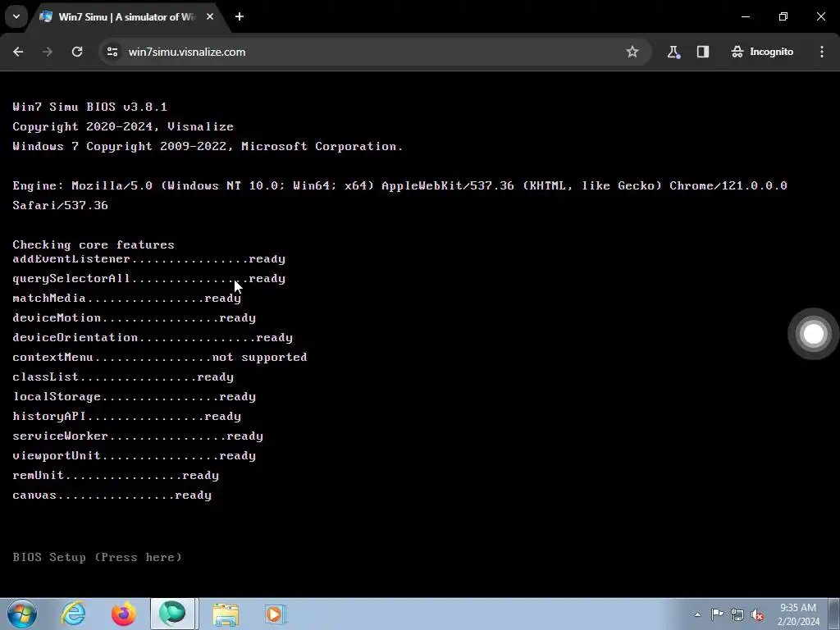Open Chrome three-dot menu
Image resolution: width=840 pixels, height=630 pixels.
tap(822, 52)
